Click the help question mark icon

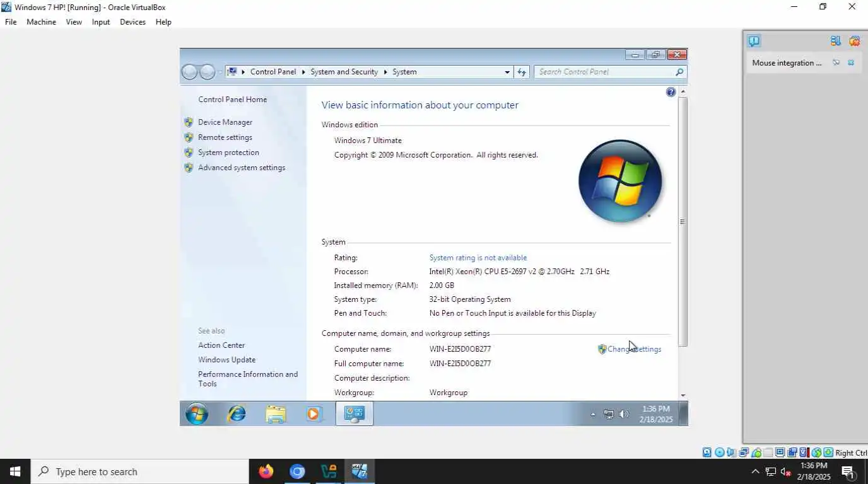[671, 92]
